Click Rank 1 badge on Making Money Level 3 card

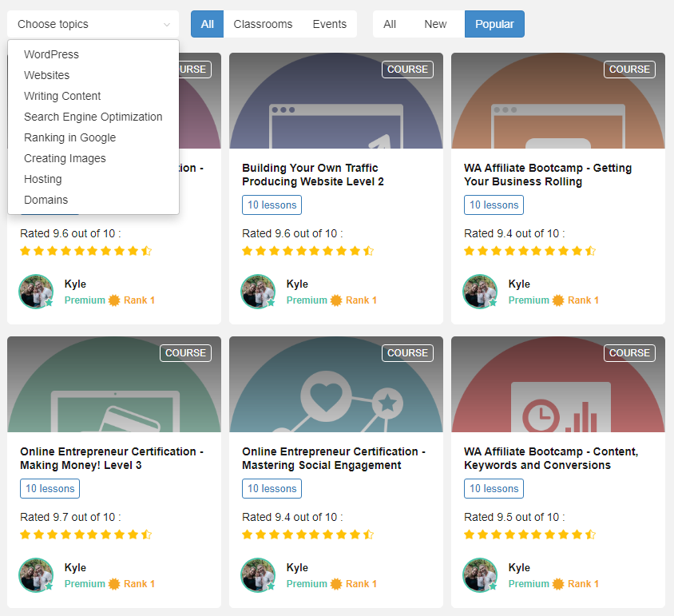[x=132, y=584]
